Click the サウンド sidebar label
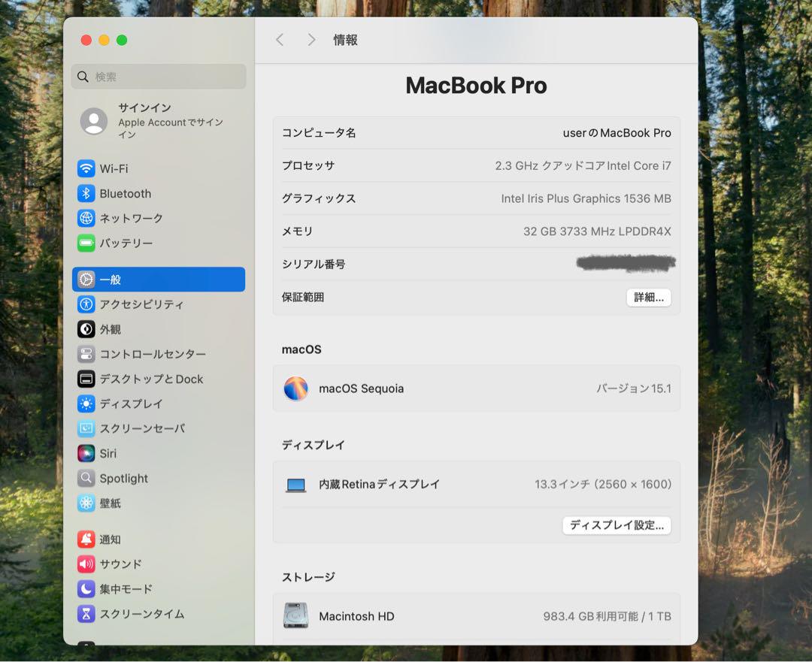Screen dimensions: 812x662 (120, 564)
